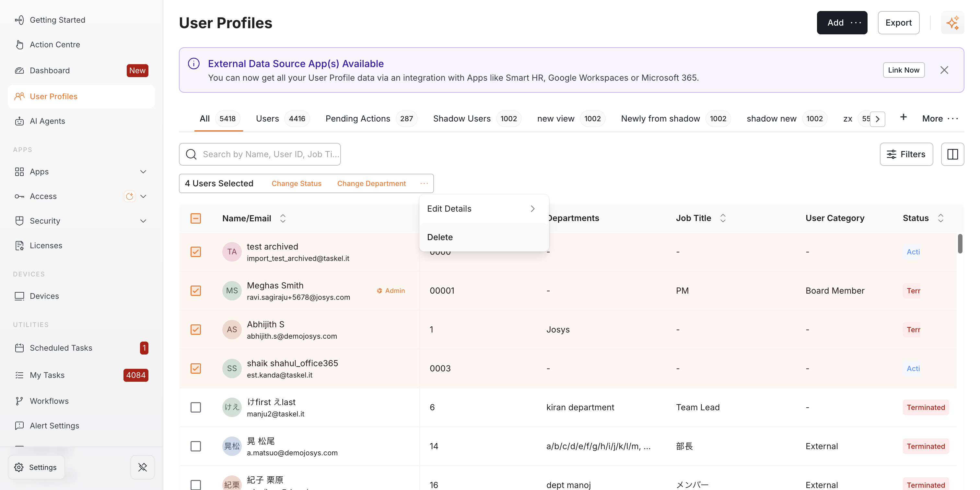
Task: Sort by Job Title column arrows
Action: click(x=723, y=218)
